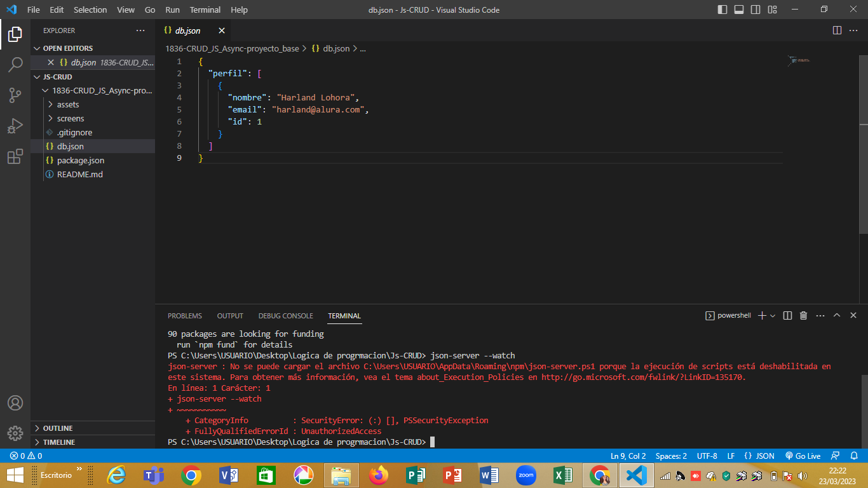Image resolution: width=868 pixels, height=488 pixels.
Task: Open the Run menu
Action: click(172, 10)
